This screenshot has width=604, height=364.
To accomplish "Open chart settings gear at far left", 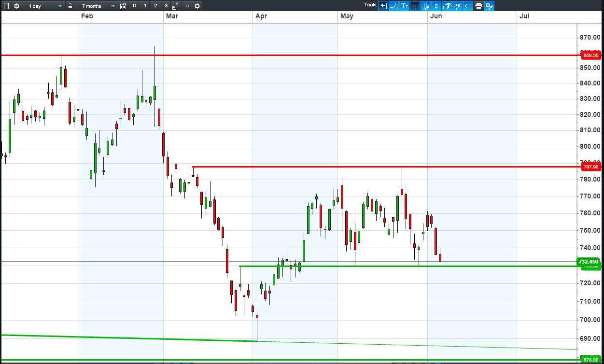I will click(16, 6).
